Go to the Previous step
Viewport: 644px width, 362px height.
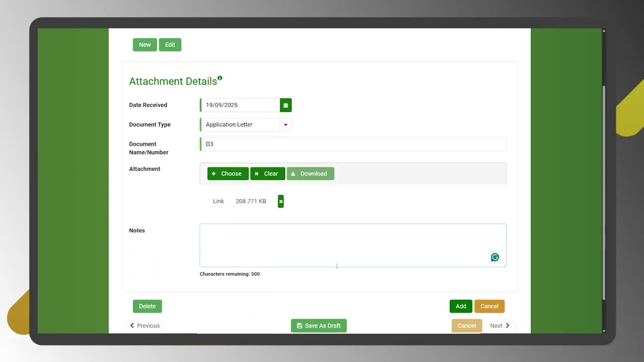click(145, 326)
